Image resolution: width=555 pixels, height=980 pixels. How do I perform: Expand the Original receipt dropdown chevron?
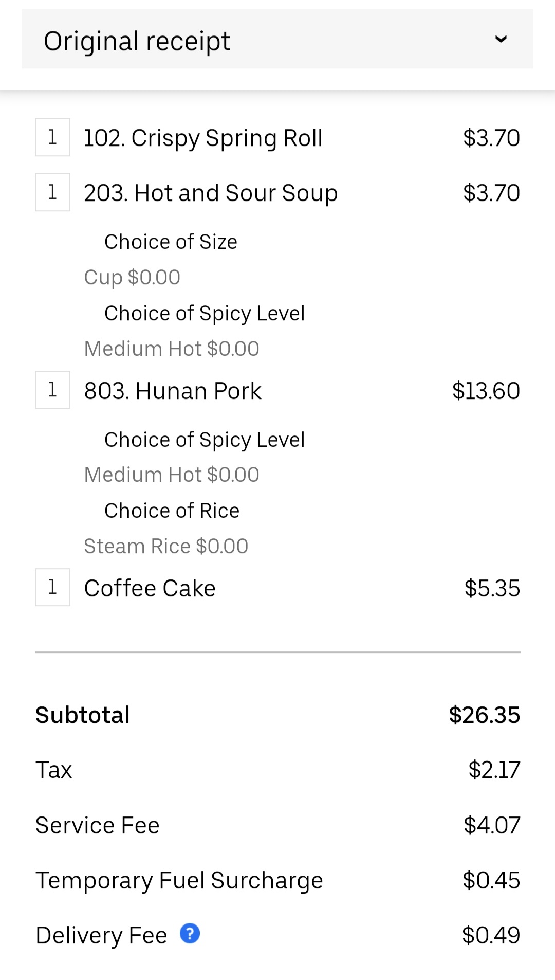pos(501,39)
